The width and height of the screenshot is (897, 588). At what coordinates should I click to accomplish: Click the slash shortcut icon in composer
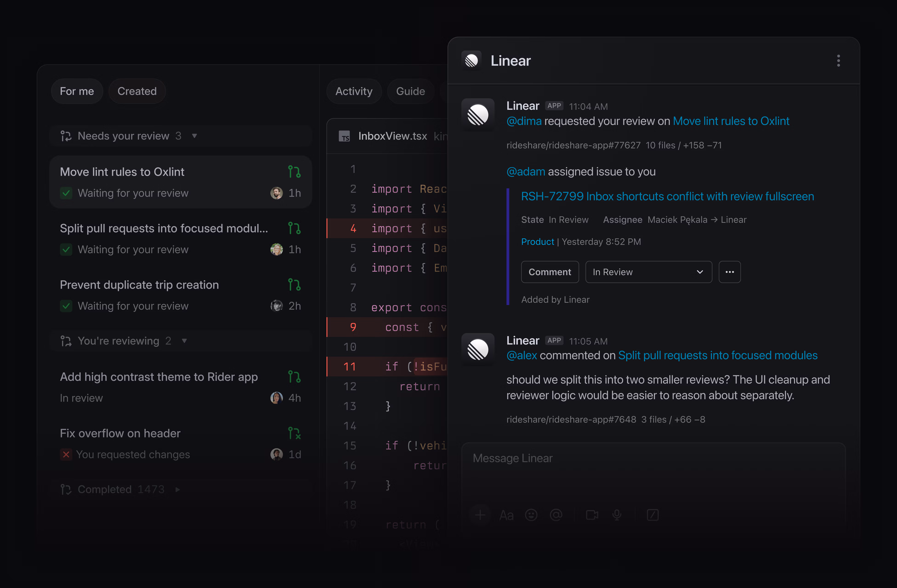coord(652,515)
